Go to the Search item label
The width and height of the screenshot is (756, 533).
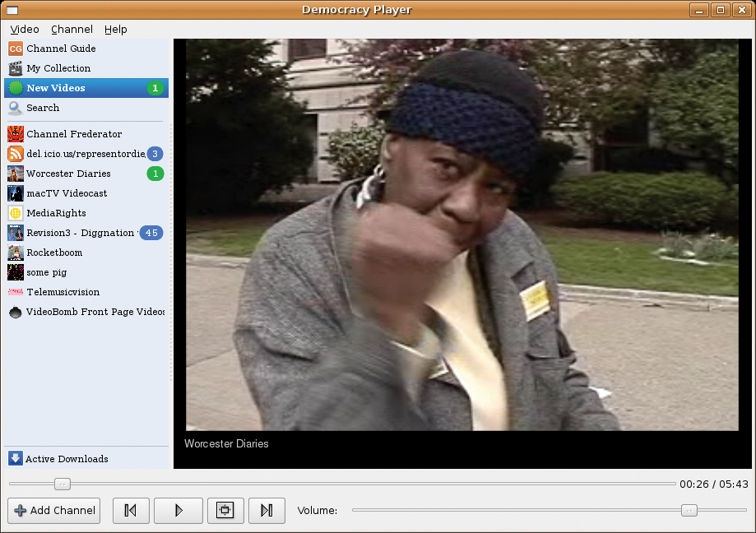tap(43, 108)
